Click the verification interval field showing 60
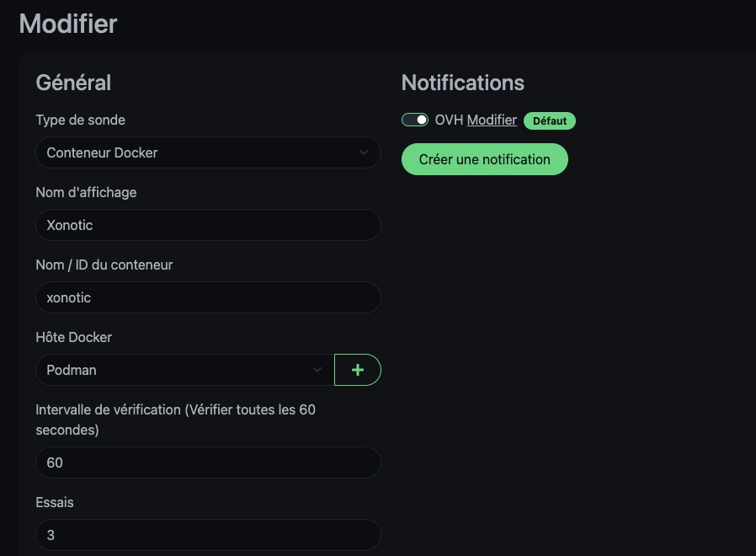The height and width of the screenshot is (556, 756). pyautogui.click(x=208, y=462)
